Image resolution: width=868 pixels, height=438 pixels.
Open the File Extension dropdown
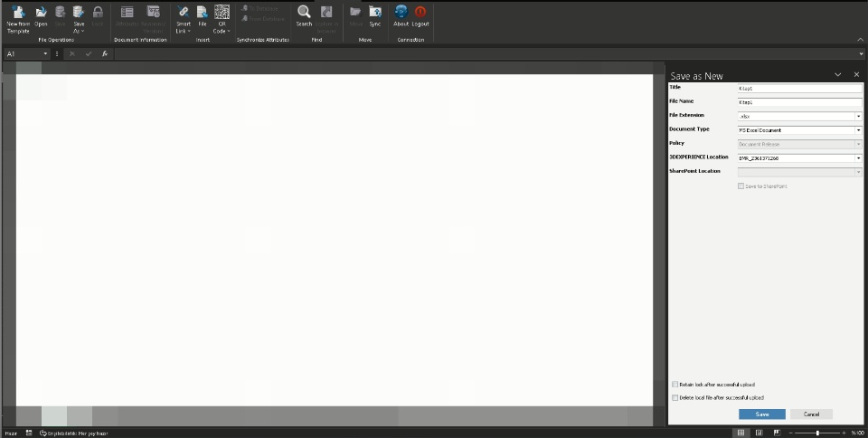click(859, 116)
